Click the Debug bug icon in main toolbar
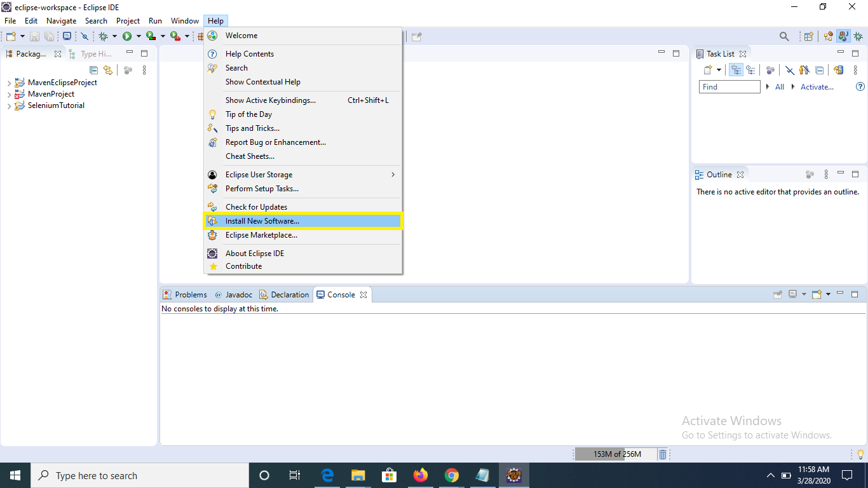Image resolution: width=868 pixels, height=488 pixels. 103,37
